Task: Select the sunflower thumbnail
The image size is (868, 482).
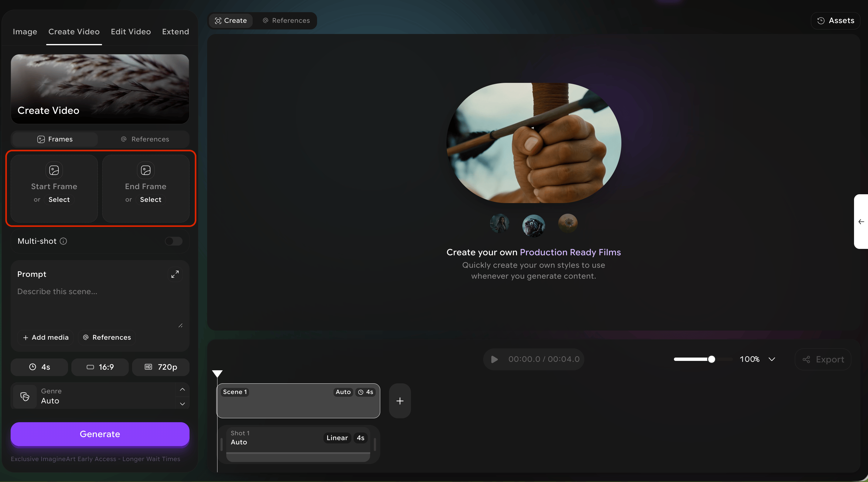Action: (x=568, y=223)
